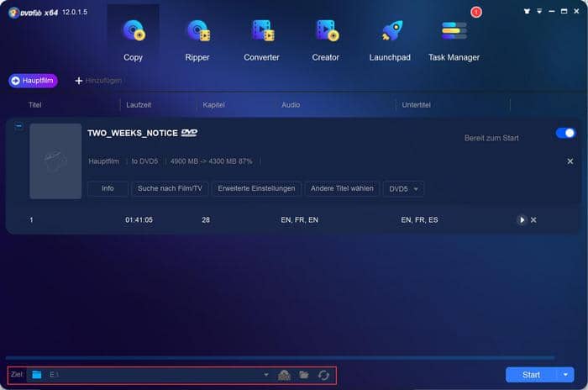
Task: Click the Titel column header
Action: click(x=35, y=105)
